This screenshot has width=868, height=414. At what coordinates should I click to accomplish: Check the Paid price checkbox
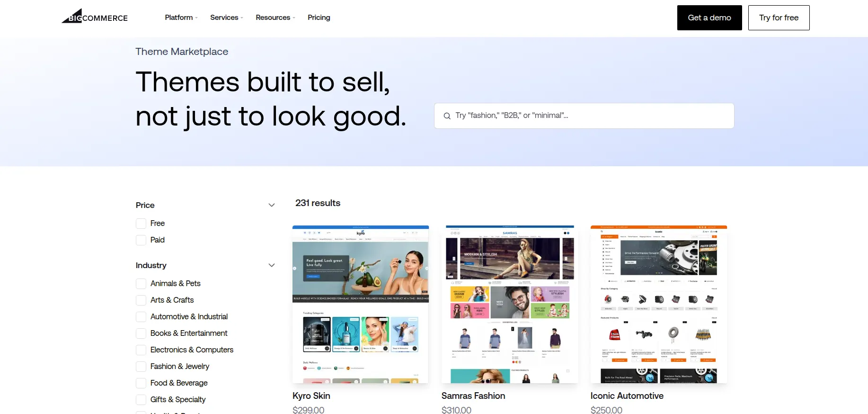tap(141, 240)
